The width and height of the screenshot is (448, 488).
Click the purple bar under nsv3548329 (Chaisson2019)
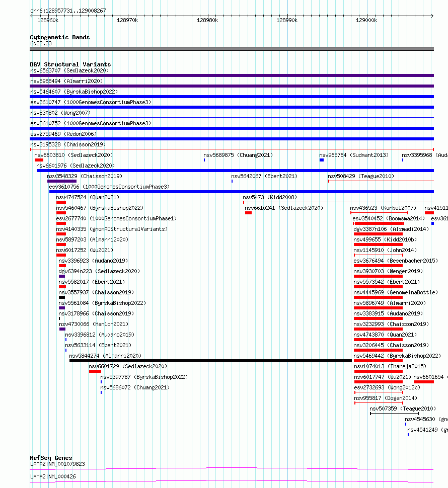coord(62,181)
